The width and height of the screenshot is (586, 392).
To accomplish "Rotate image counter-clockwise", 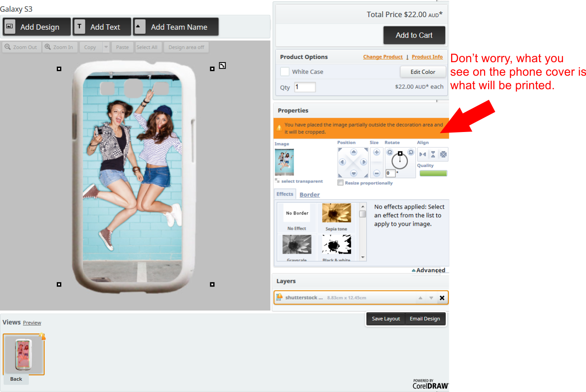I will [x=389, y=152].
